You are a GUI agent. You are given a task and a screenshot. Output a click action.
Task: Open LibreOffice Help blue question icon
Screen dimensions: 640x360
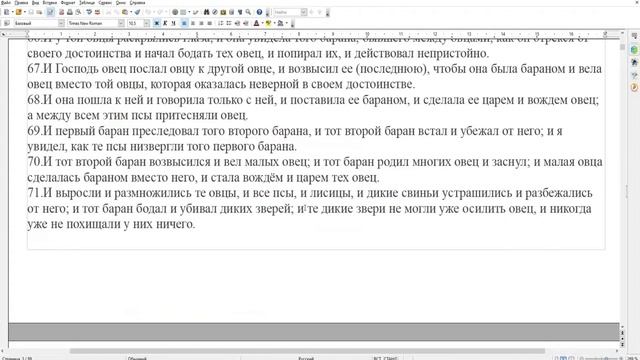[259, 12]
